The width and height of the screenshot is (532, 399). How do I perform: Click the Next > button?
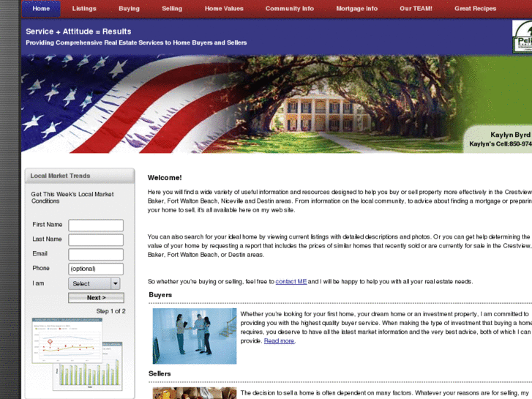96,298
